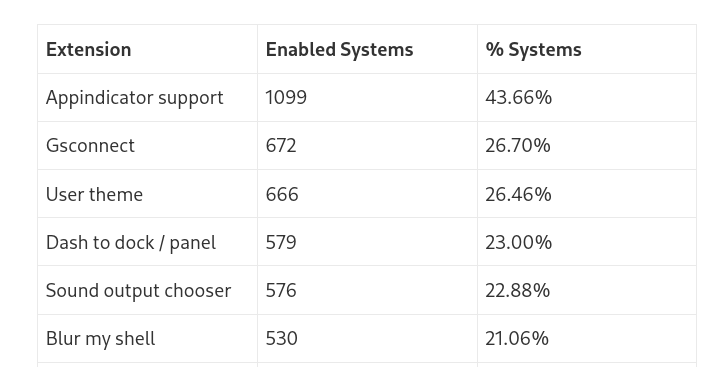
Task: Select the Blur my shell cell
Action: pyautogui.click(x=147, y=338)
